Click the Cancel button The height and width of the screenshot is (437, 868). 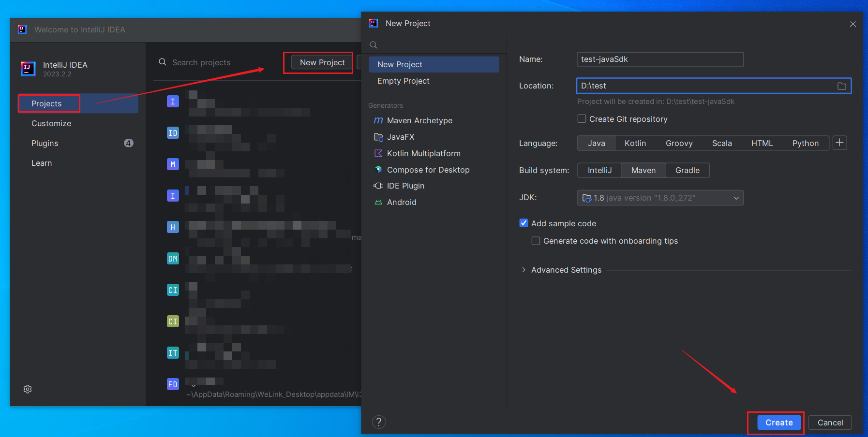[830, 422]
